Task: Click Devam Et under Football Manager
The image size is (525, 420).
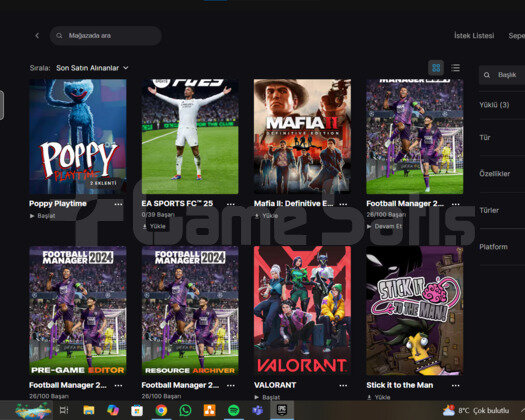Action: [384, 226]
